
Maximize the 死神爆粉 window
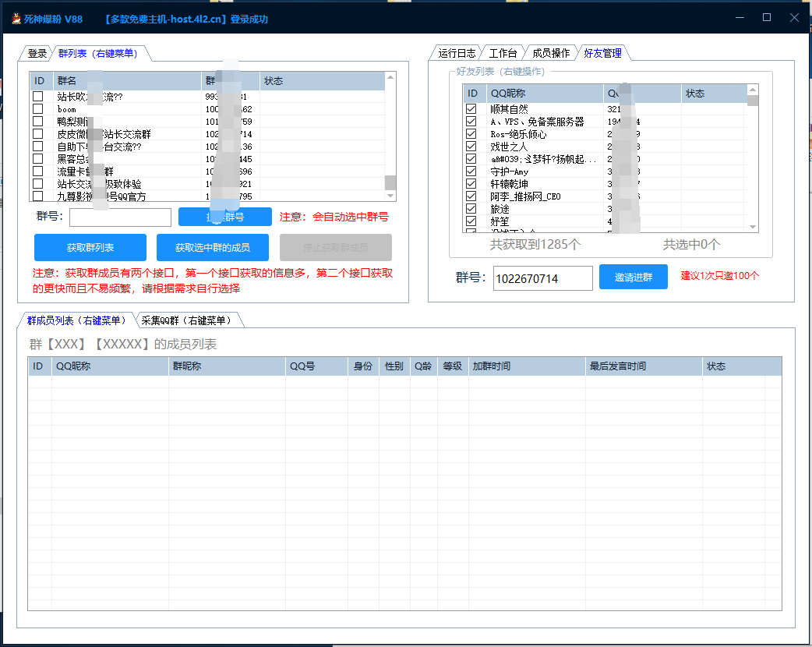[x=767, y=17]
